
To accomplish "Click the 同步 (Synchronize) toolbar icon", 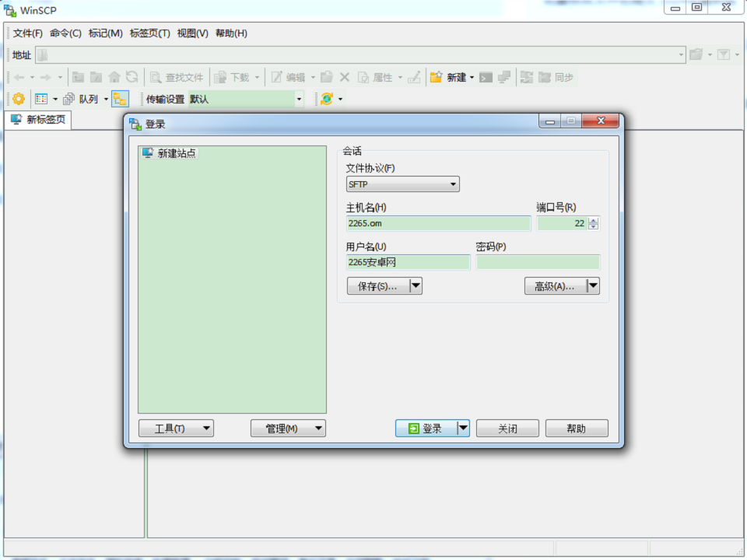I will coord(545,76).
